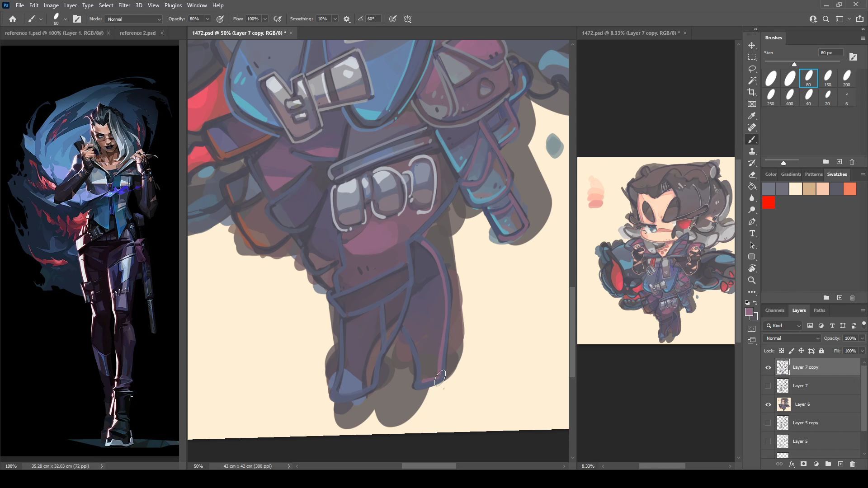This screenshot has width=868, height=488.
Task: Toggle Quick Mask mode
Action: click(x=752, y=329)
